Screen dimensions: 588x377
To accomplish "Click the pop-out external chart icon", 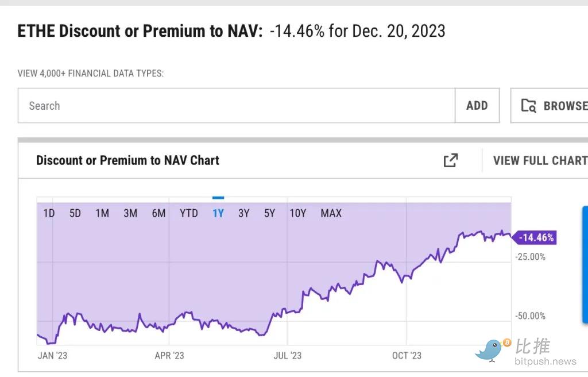I will [x=451, y=160].
